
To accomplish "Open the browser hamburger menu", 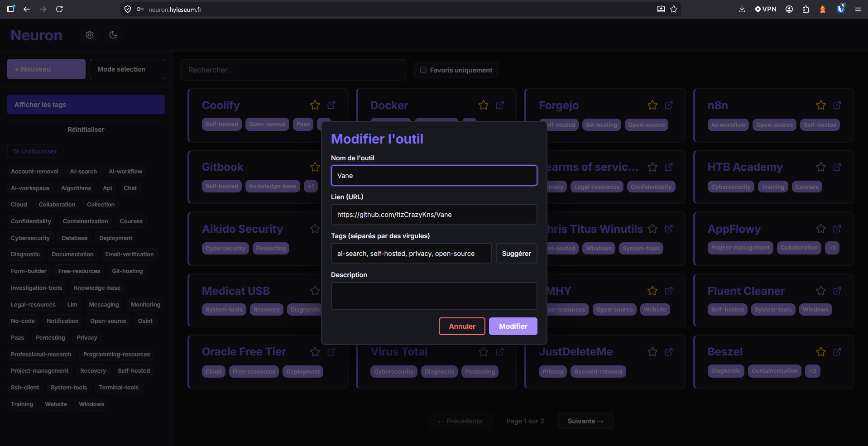I will click(858, 9).
